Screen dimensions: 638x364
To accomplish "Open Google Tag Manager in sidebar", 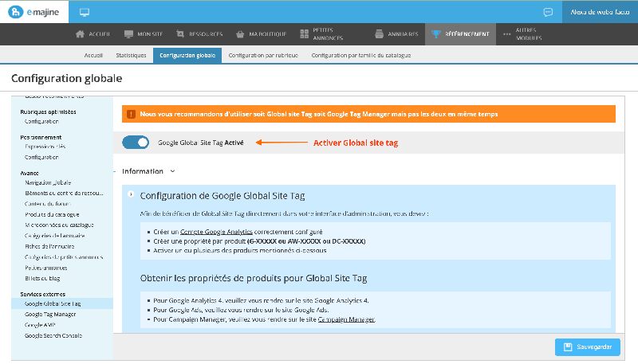I will [50, 315].
